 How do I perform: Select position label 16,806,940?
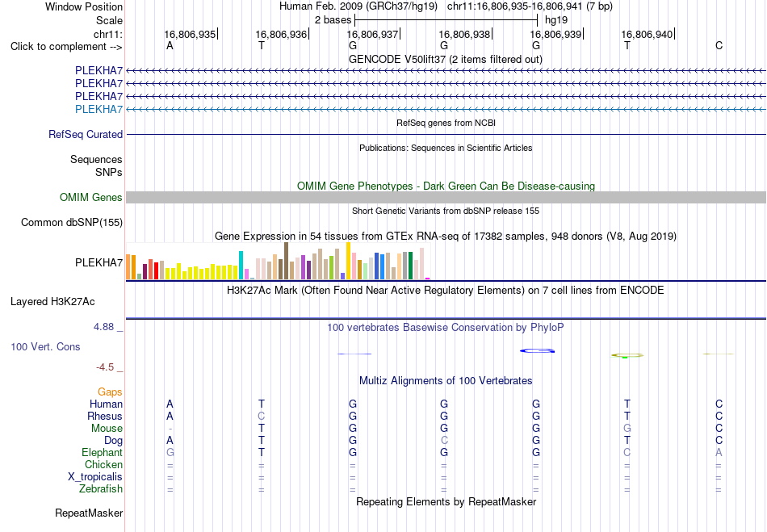648,34
